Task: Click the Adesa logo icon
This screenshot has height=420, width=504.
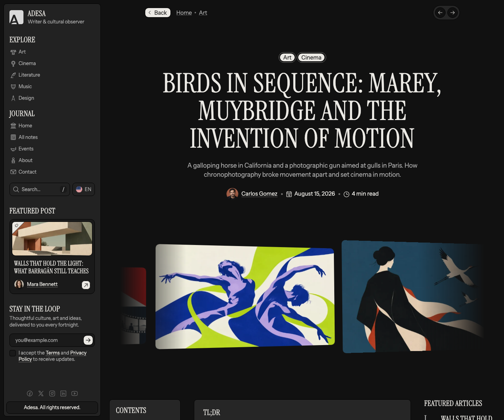Action: (x=16, y=17)
